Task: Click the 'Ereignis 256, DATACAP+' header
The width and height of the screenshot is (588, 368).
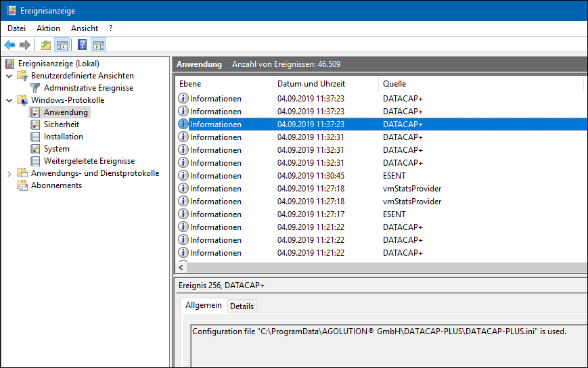Action: click(x=221, y=285)
